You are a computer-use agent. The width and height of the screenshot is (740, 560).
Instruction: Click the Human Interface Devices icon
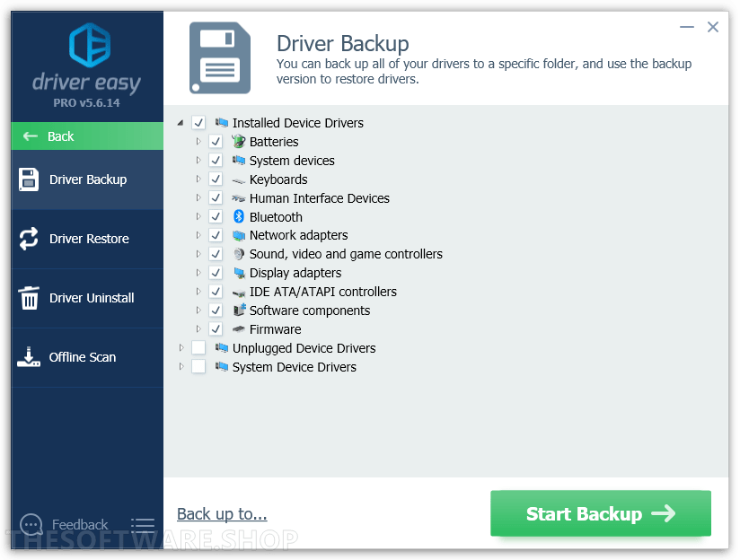pos(239,198)
